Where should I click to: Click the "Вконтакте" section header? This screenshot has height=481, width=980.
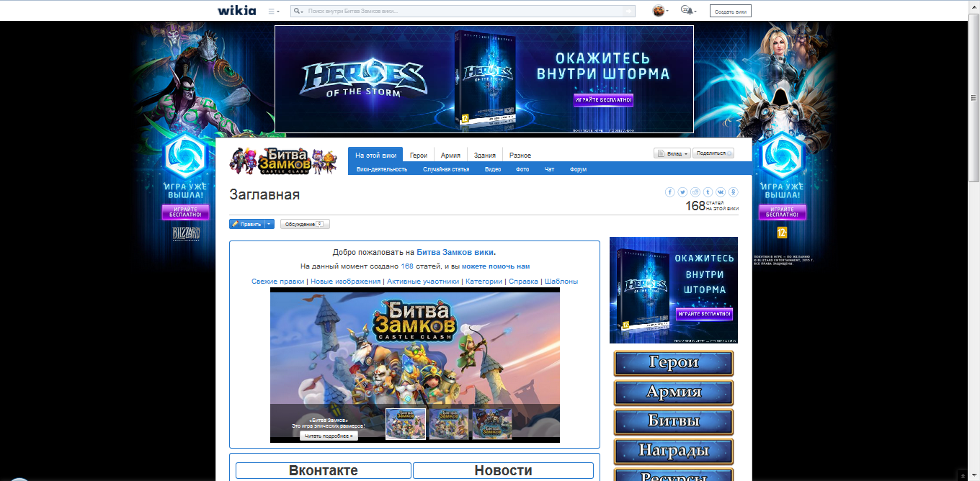click(x=324, y=471)
